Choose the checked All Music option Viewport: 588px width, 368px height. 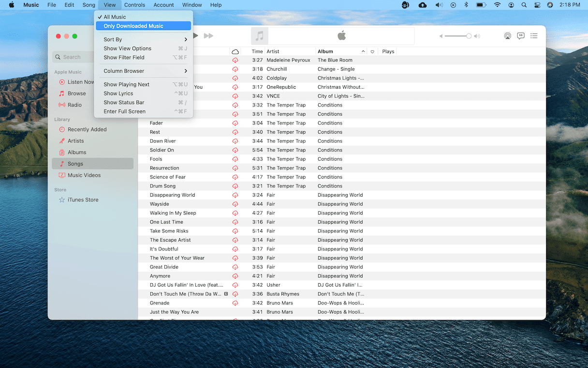click(115, 17)
